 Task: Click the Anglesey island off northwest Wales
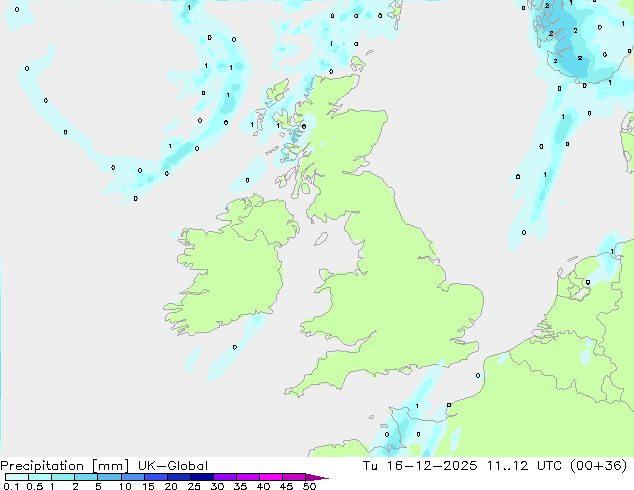pos(326,275)
